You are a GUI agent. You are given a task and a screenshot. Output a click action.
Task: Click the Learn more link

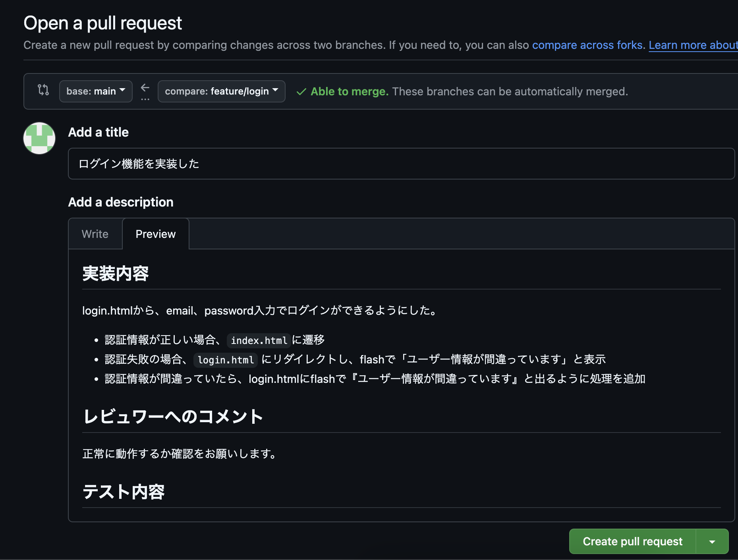coord(693,45)
